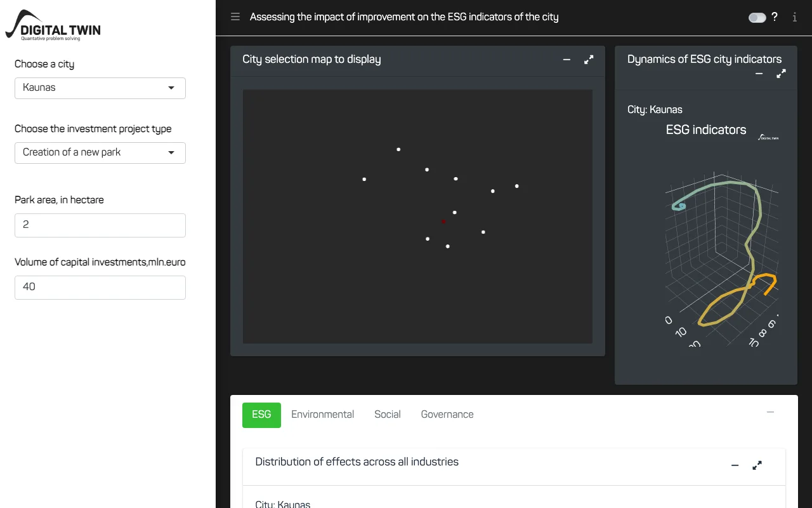Click the Digital Twin logo

(x=53, y=25)
